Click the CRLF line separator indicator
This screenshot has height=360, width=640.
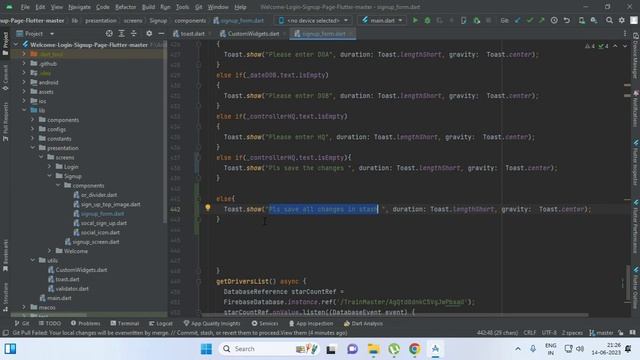point(529,333)
